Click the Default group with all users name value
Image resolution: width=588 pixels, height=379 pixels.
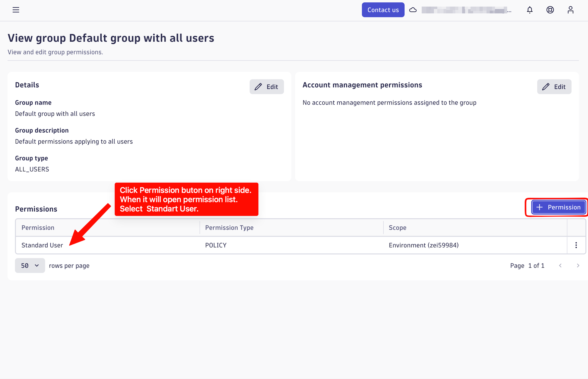coord(55,114)
